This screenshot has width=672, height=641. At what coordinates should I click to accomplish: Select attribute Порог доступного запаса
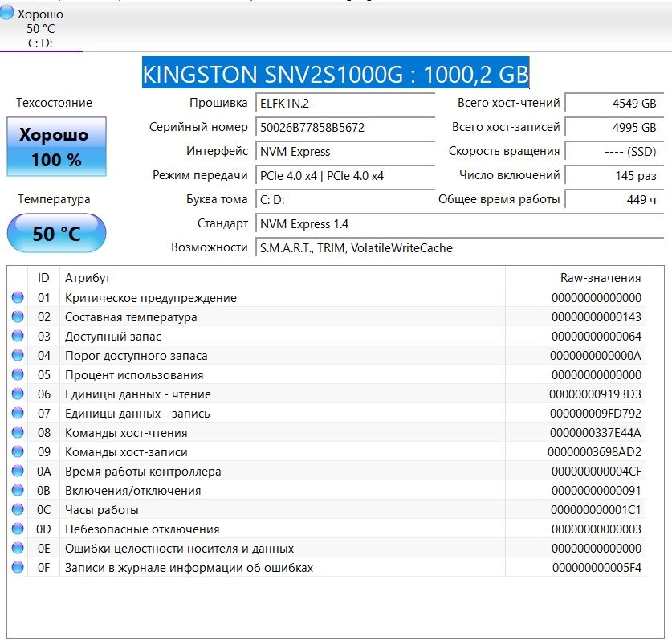pyautogui.click(x=136, y=356)
